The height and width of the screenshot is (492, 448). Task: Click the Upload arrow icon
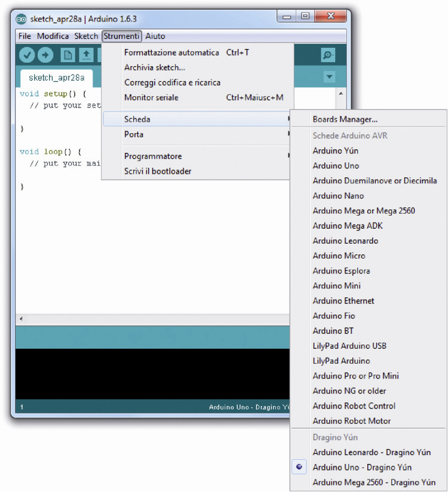[45, 55]
